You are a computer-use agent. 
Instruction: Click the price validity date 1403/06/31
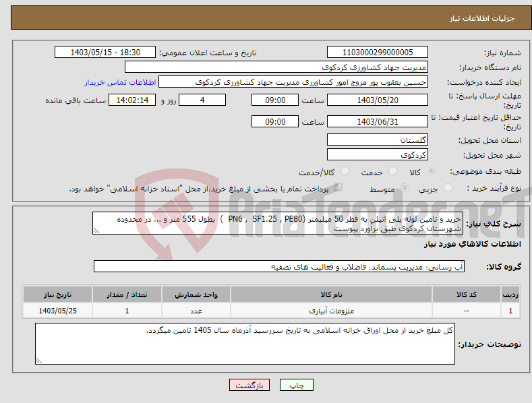[378, 121]
